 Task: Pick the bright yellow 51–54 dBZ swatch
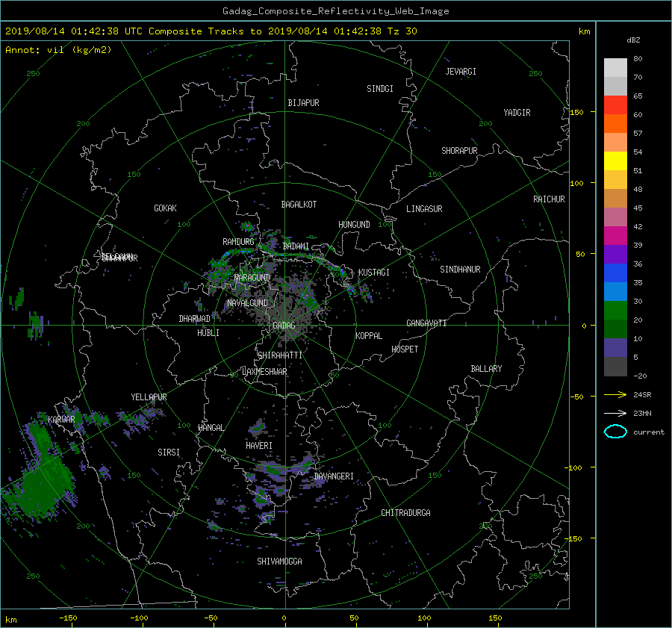[x=615, y=161]
